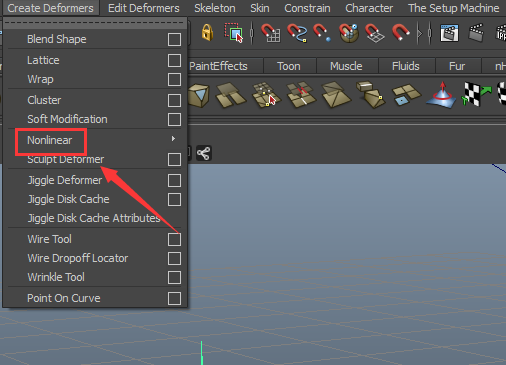The width and height of the screenshot is (506, 365).
Task: Expand the Nonlinear submenu arrow
Action: coord(173,138)
